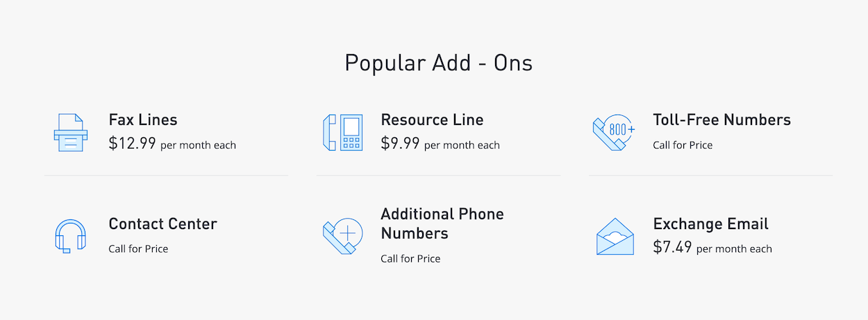The width and height of the screenshot is (868, 320).
Task: Click the Resource Line desk phone icon
Action: point(342,133)
